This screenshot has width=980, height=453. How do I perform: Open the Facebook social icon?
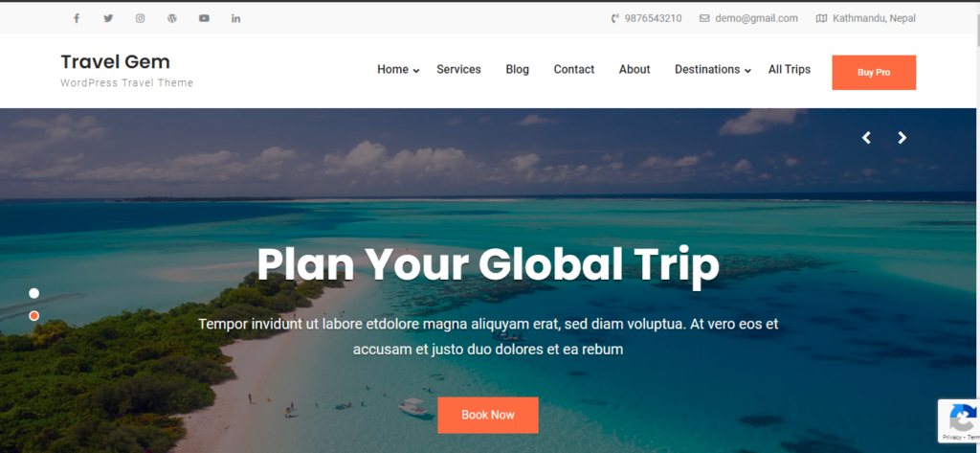click(x=77, y=18)
